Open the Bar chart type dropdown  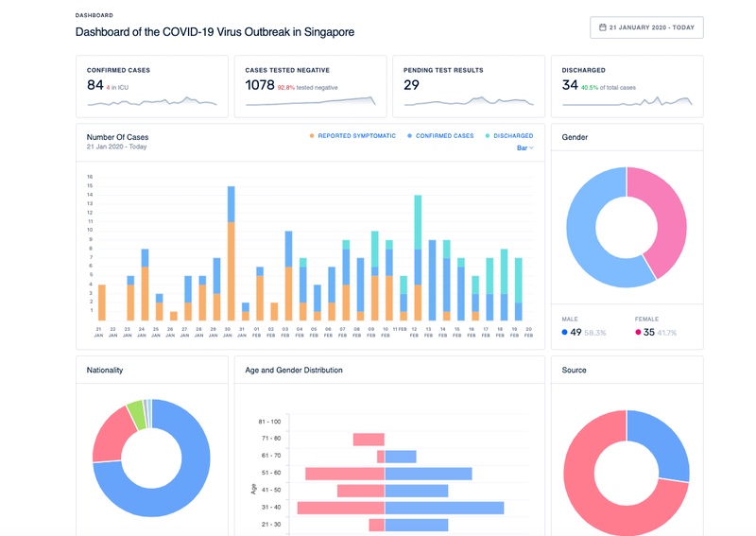[524, 147]
